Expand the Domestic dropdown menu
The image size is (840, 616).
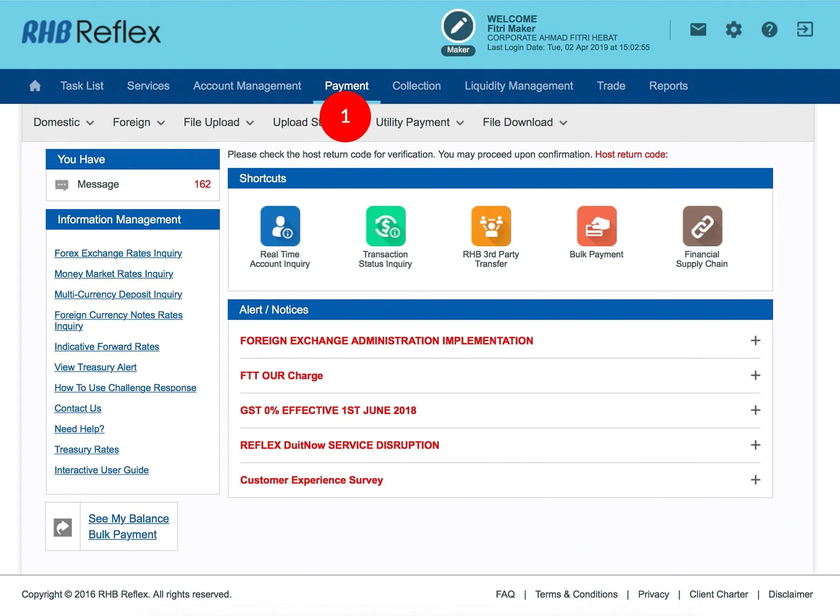coord(63,122)
